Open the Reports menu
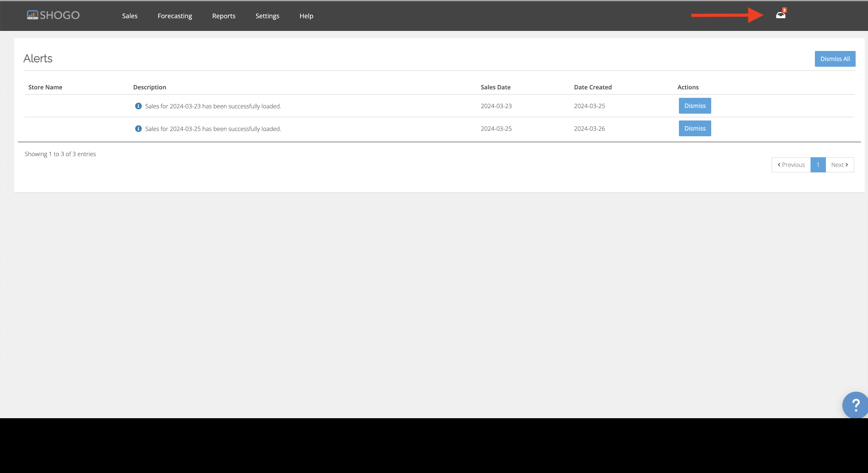Viewport: 868px width, 473px height. pyautogui.click(x=224, y=16)
